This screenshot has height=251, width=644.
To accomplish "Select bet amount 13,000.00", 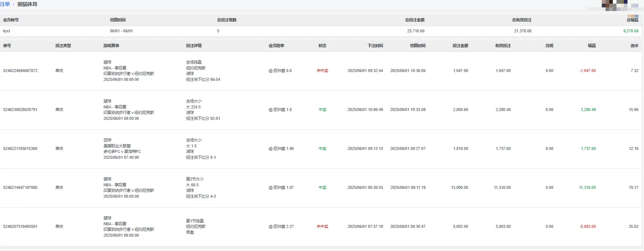I will [459, 187].
